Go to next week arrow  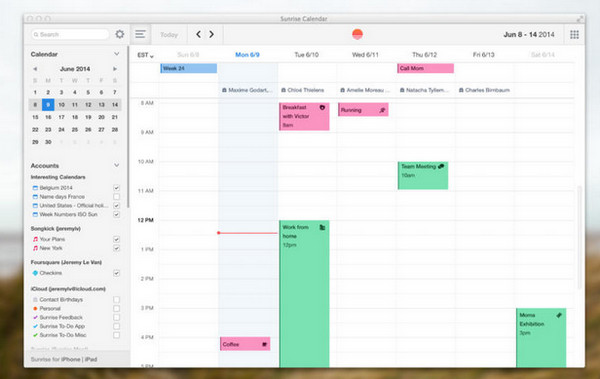pos(211,34)
